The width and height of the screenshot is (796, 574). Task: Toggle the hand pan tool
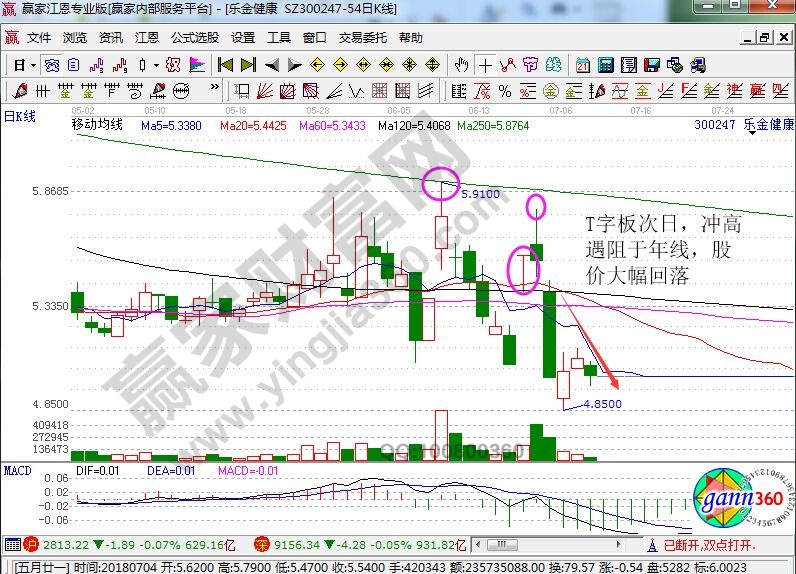point(461,65)
